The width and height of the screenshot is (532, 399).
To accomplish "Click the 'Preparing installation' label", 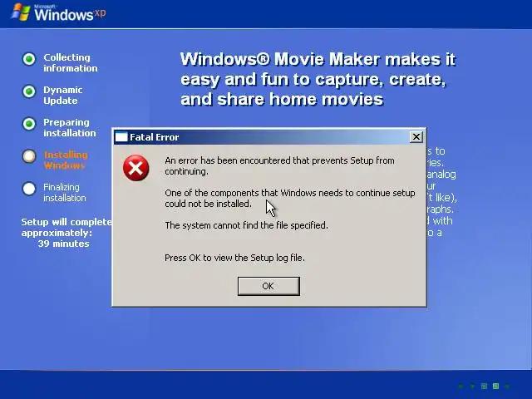I will coord(70,127).
